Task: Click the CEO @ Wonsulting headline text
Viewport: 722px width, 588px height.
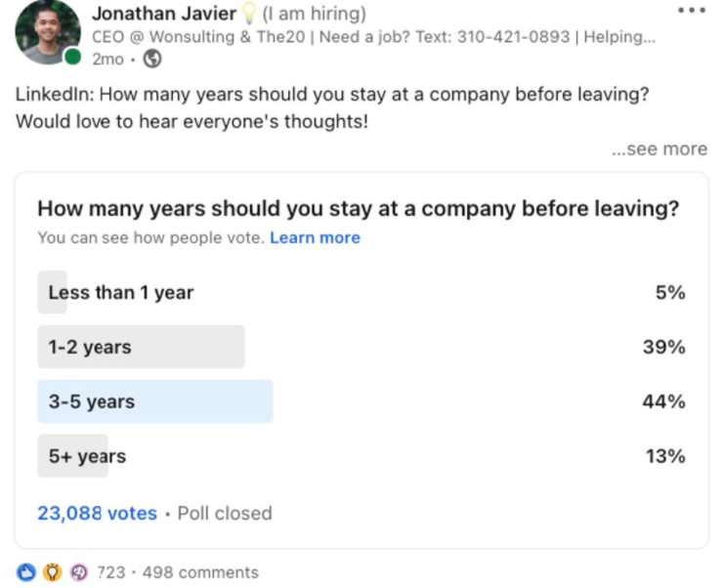Action: (x=373, y=37)
